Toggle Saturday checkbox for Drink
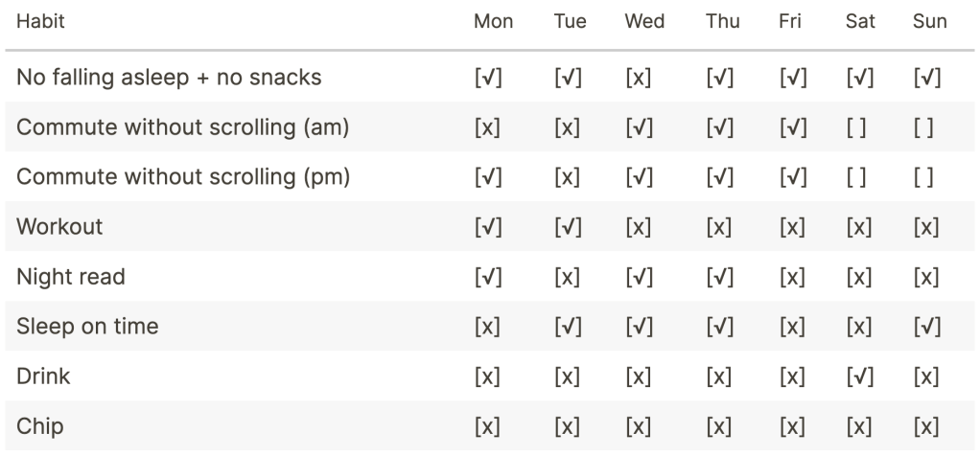 (859, 376)
